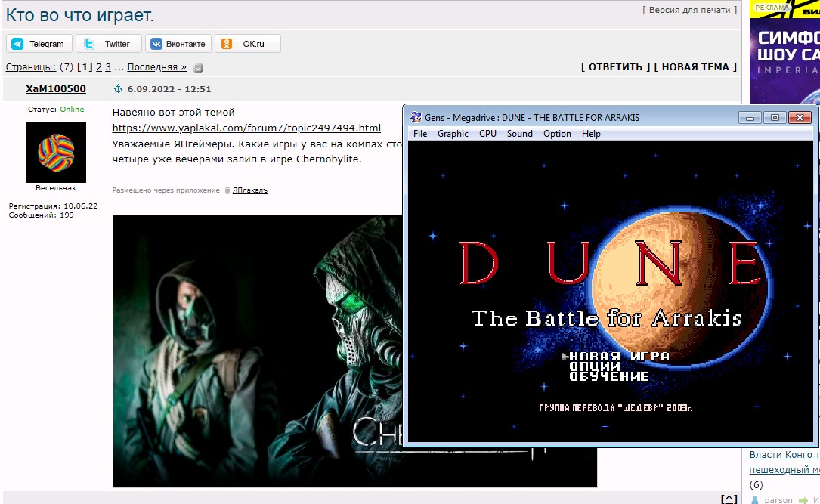The width and height of the screenshot is (820, 504).
Task: Select ОБУЧЕНИЕ in Dune game menu
Action: click(609, 376)
